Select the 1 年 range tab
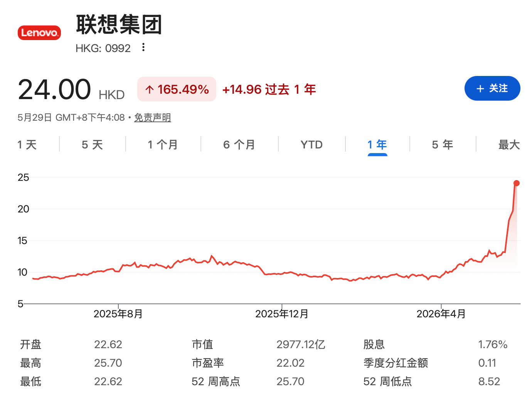 377,145
